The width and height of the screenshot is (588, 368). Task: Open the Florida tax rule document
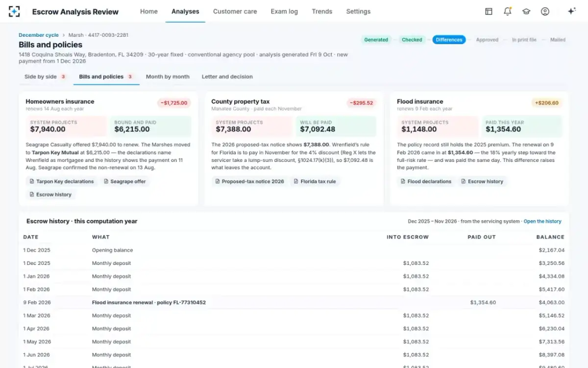click(x=315, y=182)
